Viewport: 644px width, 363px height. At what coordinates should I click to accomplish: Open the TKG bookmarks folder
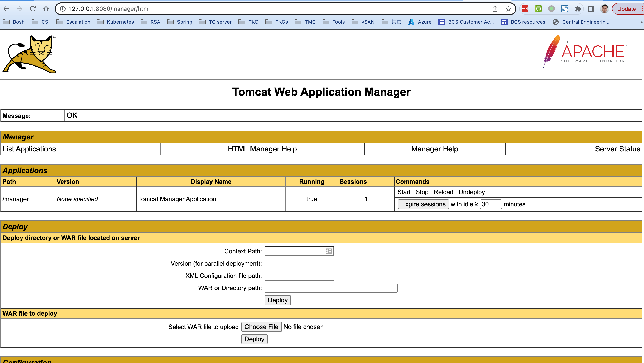click(x=248, y=22)
